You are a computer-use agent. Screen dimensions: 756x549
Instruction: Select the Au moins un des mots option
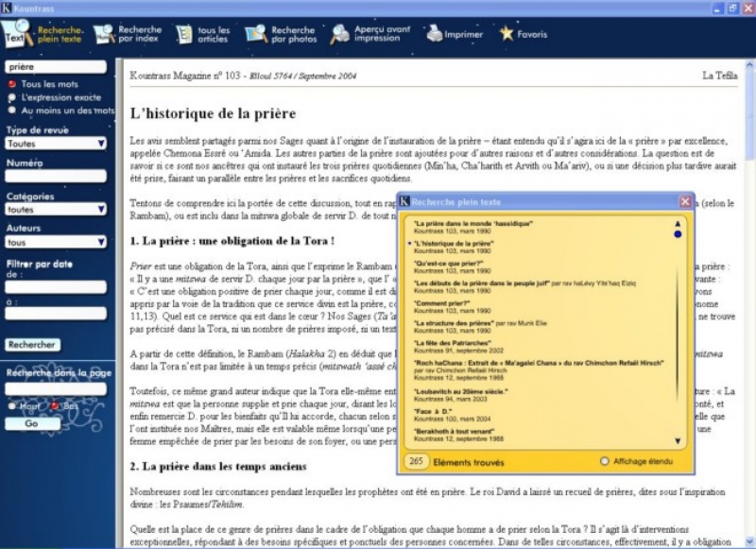pos(12,110)
